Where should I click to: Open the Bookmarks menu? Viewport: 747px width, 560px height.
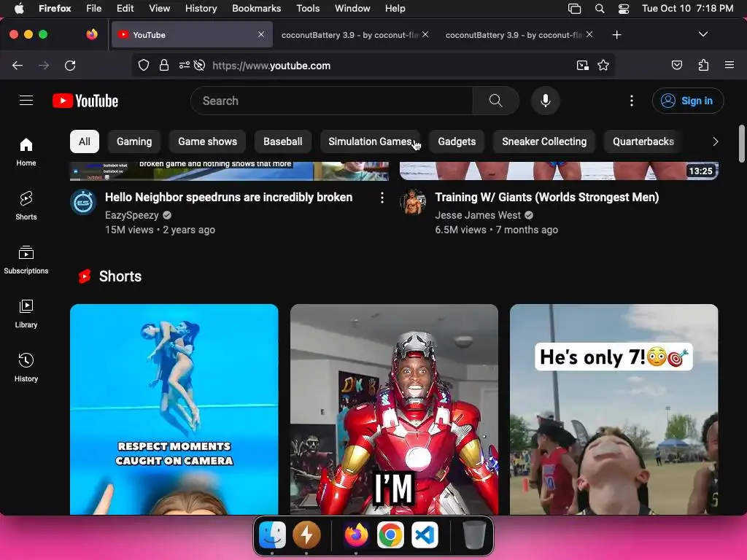[256, 9]
